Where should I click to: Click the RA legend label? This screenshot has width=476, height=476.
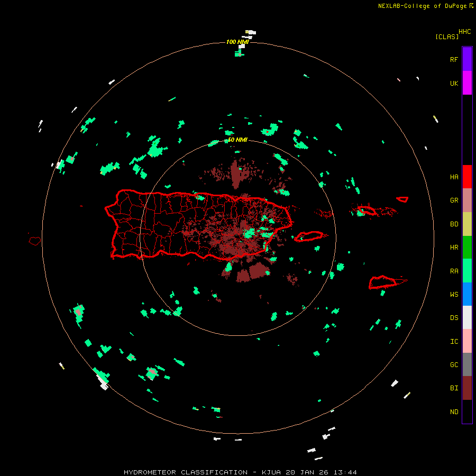coord(454,271)
